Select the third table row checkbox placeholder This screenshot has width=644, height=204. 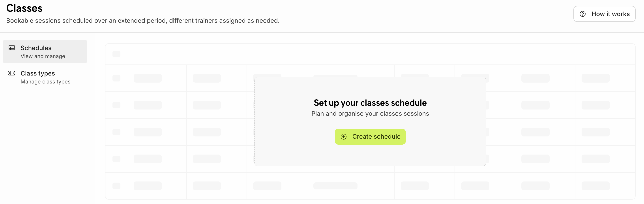[116, 132]
